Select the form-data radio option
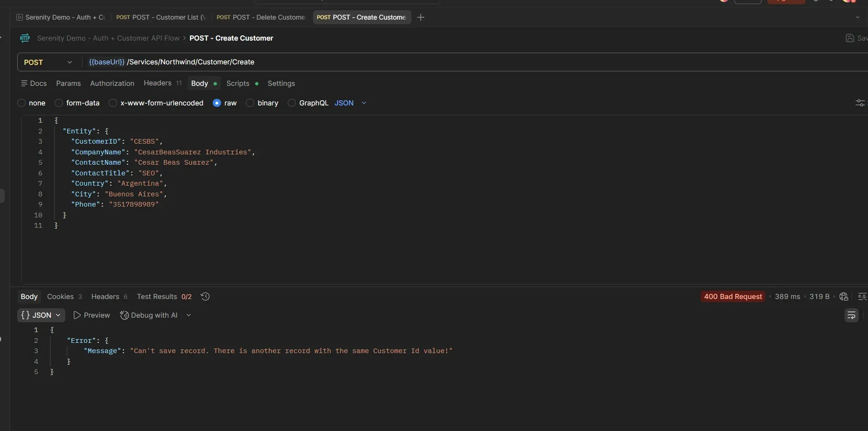 (x=59, y=103)
